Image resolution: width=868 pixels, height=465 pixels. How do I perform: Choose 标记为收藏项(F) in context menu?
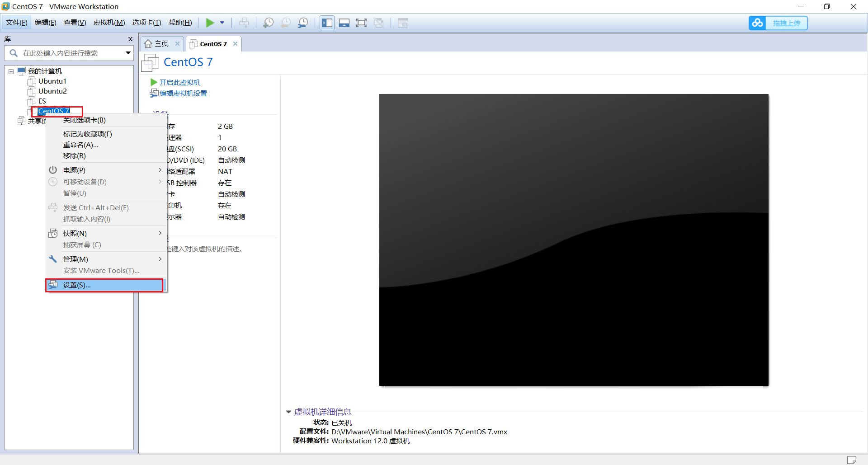click(x=107, y=134)
